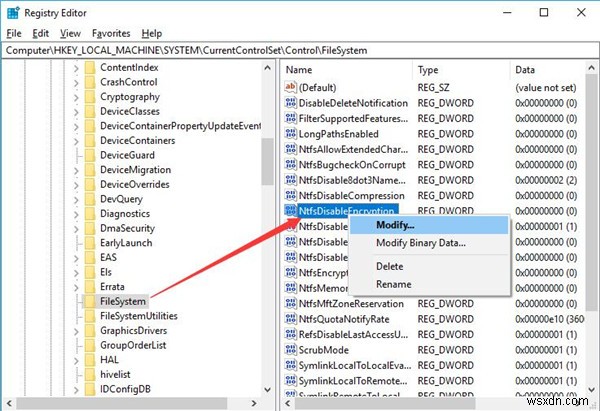Click the HAL folder icon
Viewport: 600px width, 411px height.
pos(90,360)
